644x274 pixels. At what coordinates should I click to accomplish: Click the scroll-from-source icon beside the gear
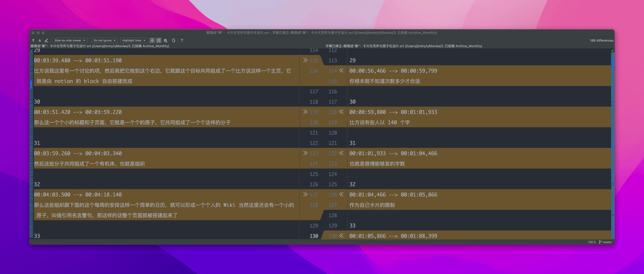173,40
